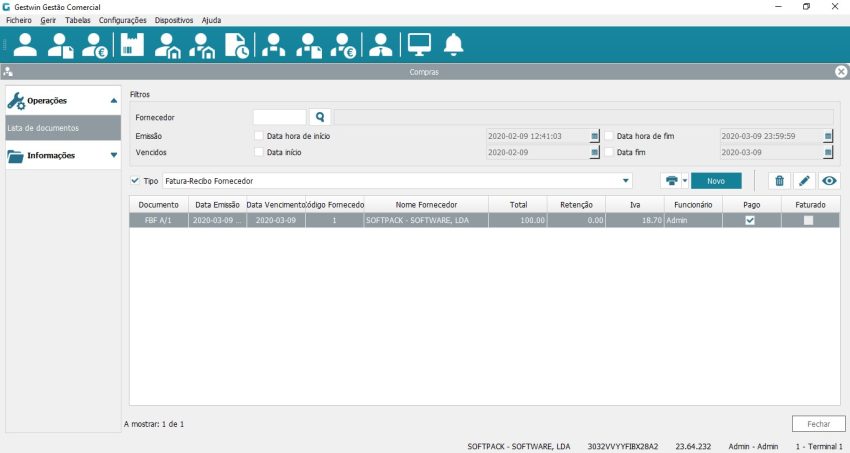The width and height of the screenshot is (850, 453).
Task: View document with the eye icon
Action: (x=829, y=181)
